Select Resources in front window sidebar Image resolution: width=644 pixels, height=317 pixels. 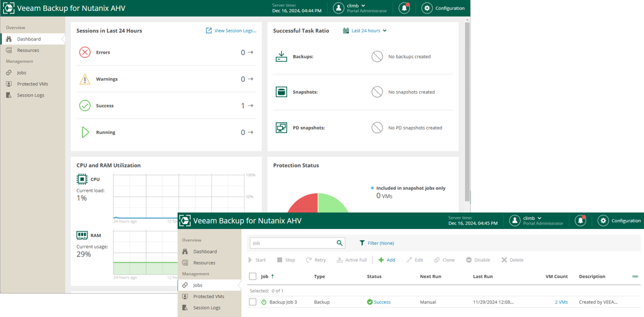tap(210, 263)
